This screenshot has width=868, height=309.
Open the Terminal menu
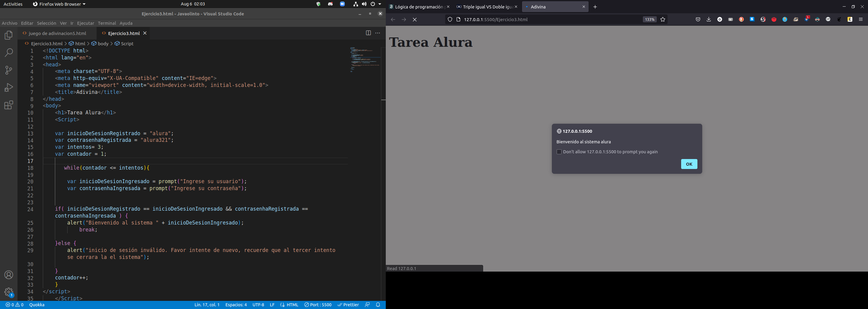click(x=107, y=23)
